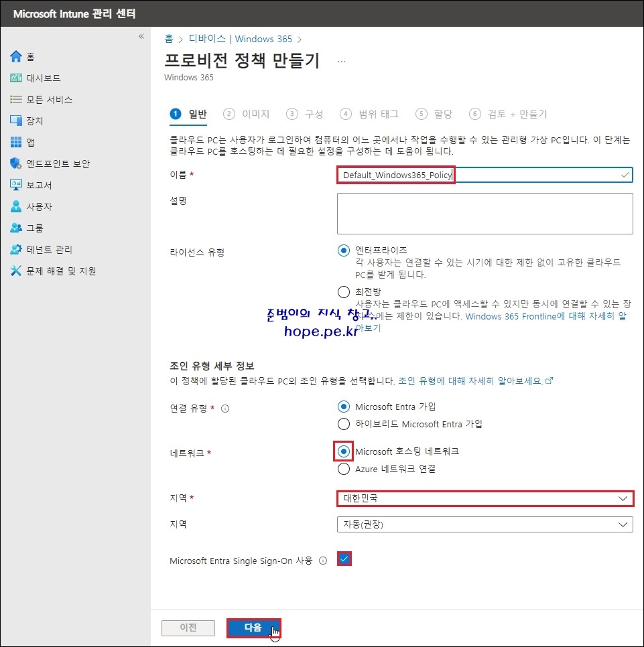Image resolution: width=644 pixels, height=647 pixels.
Task: Choose 하이브리드 Microsoft Entra 가입 option
Action: (344, 424)
